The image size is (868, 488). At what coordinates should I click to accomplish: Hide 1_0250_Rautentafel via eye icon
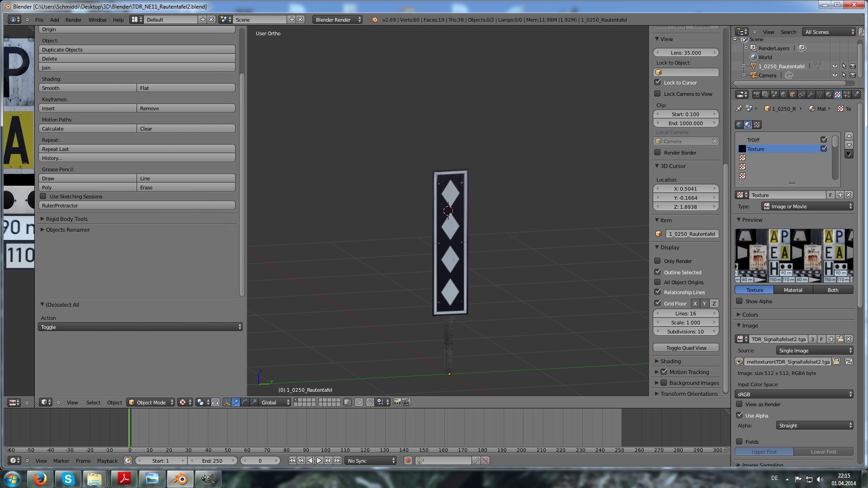coord(835,66)
